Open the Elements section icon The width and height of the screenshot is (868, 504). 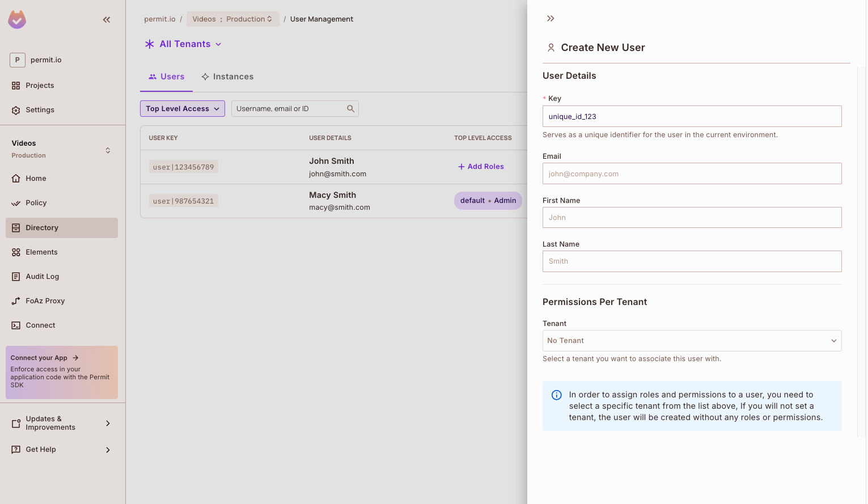(x=16, y=252)
